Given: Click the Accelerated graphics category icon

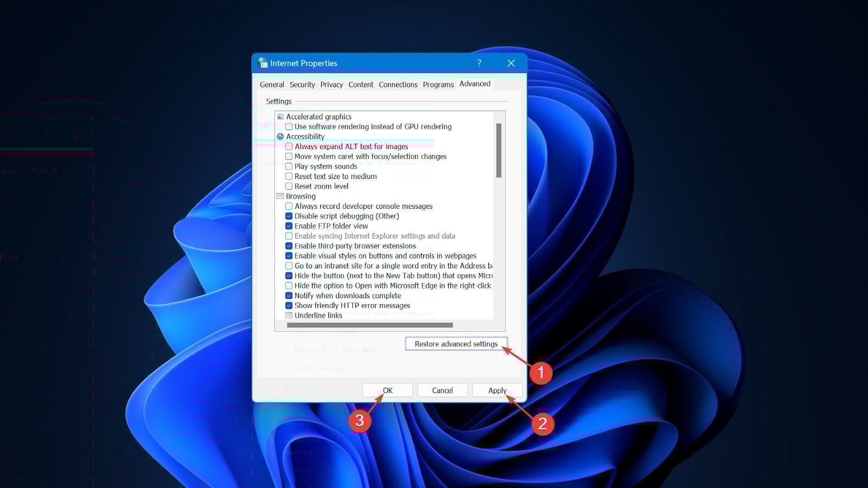Looking at the screenshot, I should click(280, 117).
